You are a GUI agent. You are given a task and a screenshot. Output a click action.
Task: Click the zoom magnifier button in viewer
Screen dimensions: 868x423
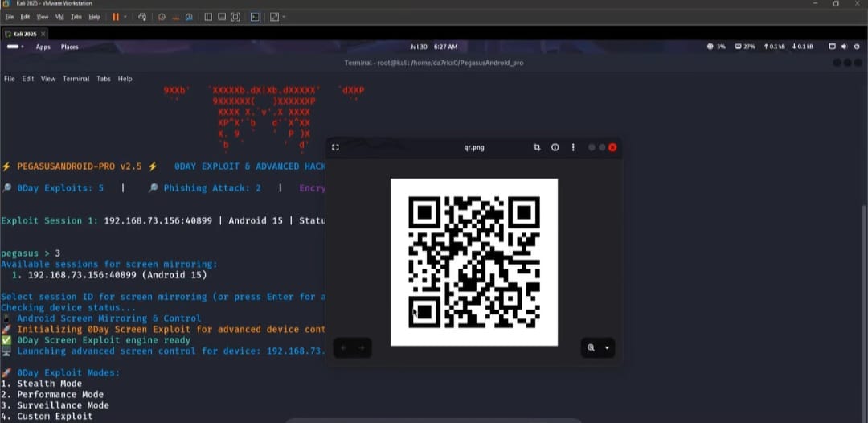pos(591,347)
